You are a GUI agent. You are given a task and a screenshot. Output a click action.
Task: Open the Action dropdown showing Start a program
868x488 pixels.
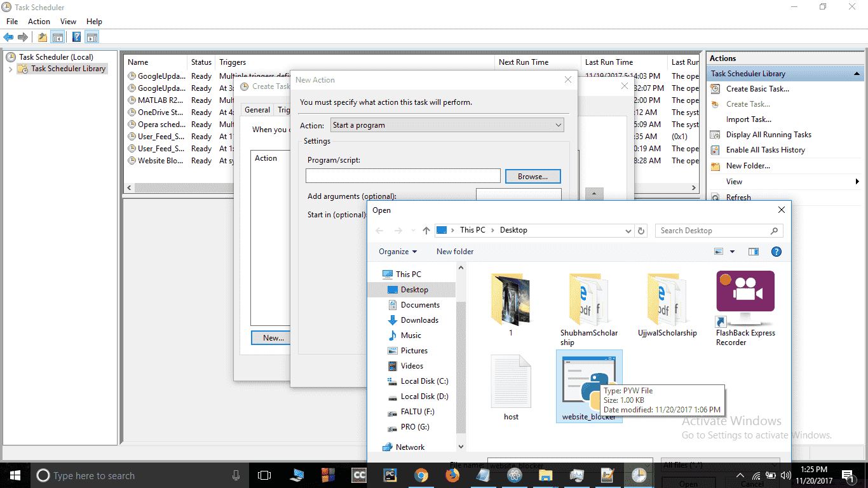(x=447, y=125)
